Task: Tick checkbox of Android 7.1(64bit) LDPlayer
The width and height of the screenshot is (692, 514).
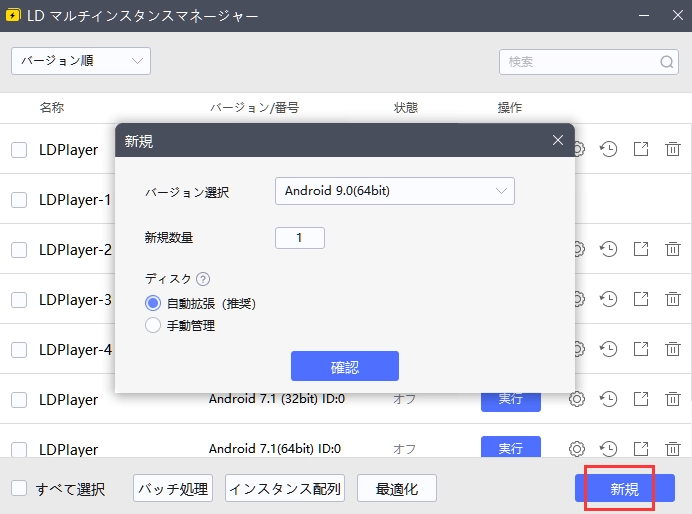Action: coord(19,450)
